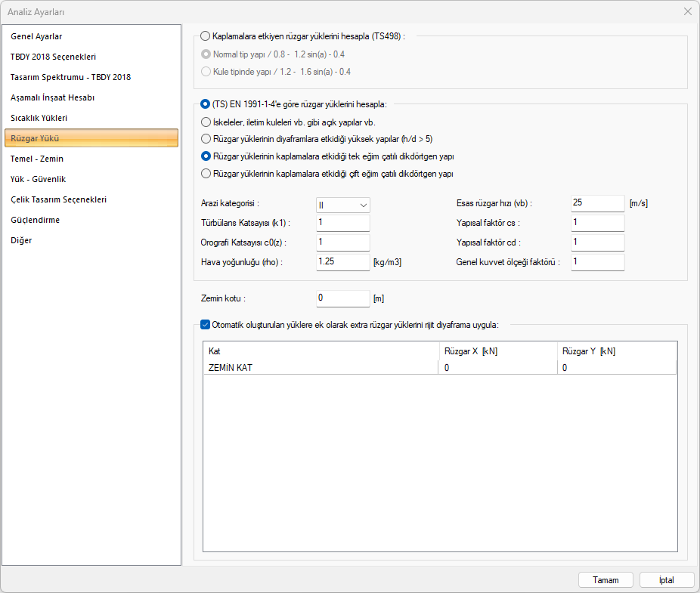Open Genel Ayarlar settings page
The height and width of the screenshot is (593, 700).
36,36
